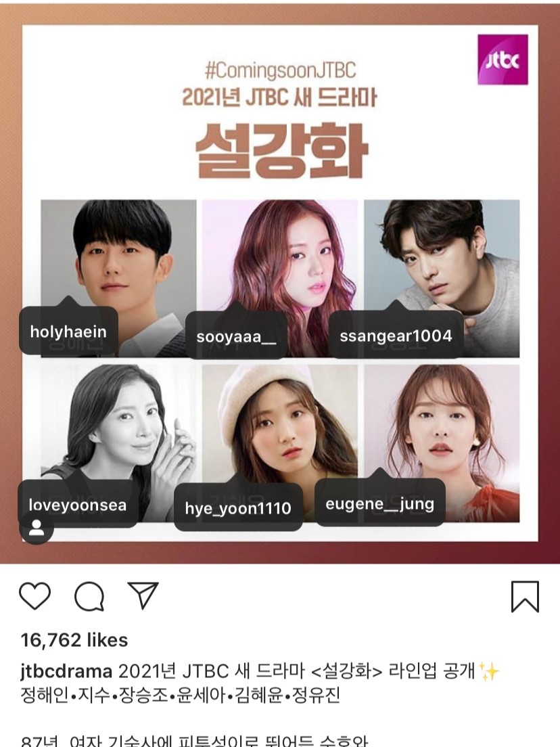Open hye_yoon1110 tagged profile
The width and height of the screenshot is (560, 747).
pos(238,508)
